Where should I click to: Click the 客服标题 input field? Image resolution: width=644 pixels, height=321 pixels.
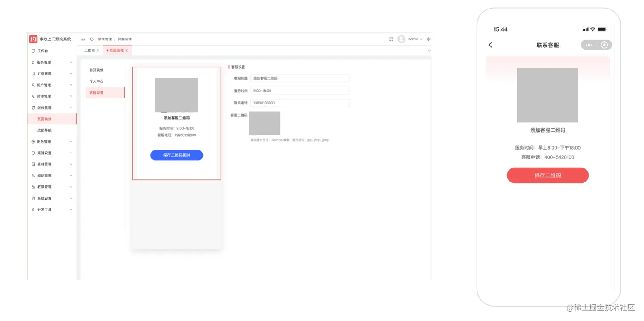pyautogui.click(x=300, y=78)
